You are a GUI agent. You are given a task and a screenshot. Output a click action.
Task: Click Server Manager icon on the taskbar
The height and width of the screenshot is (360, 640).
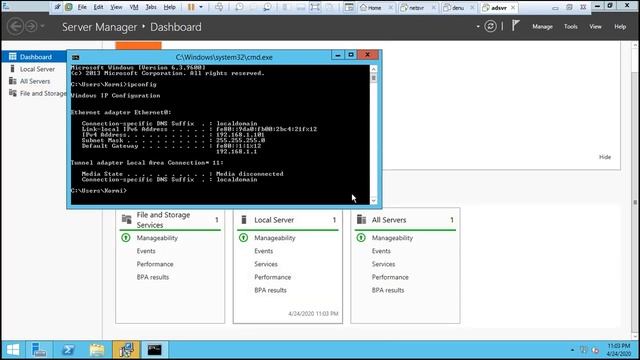(x=39, y=349)
